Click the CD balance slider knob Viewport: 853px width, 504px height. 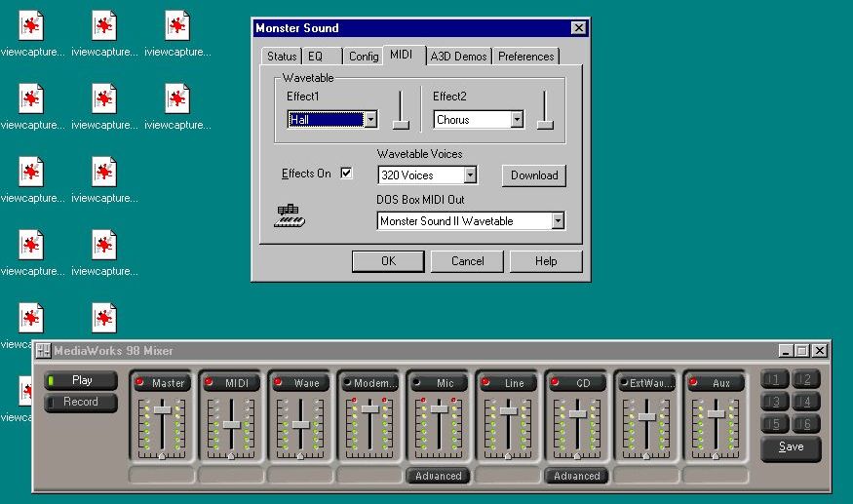(577, 456)
